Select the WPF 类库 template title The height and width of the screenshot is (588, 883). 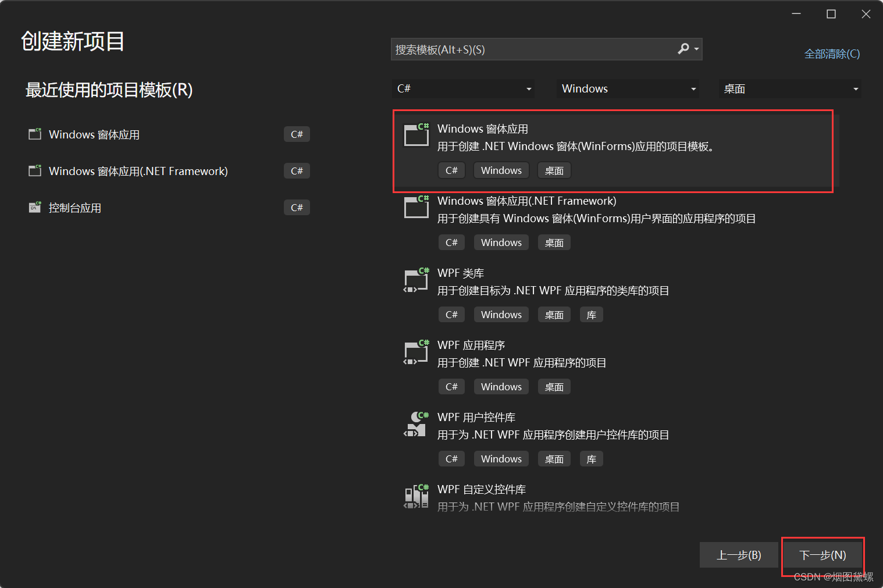tap(461, 273)
